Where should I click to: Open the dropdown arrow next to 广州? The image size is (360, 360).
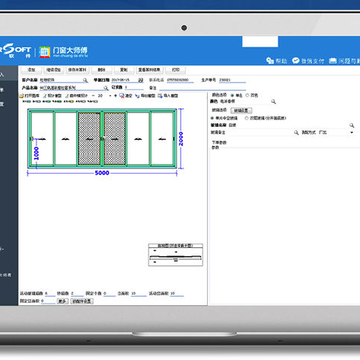[x=352, y=133]
